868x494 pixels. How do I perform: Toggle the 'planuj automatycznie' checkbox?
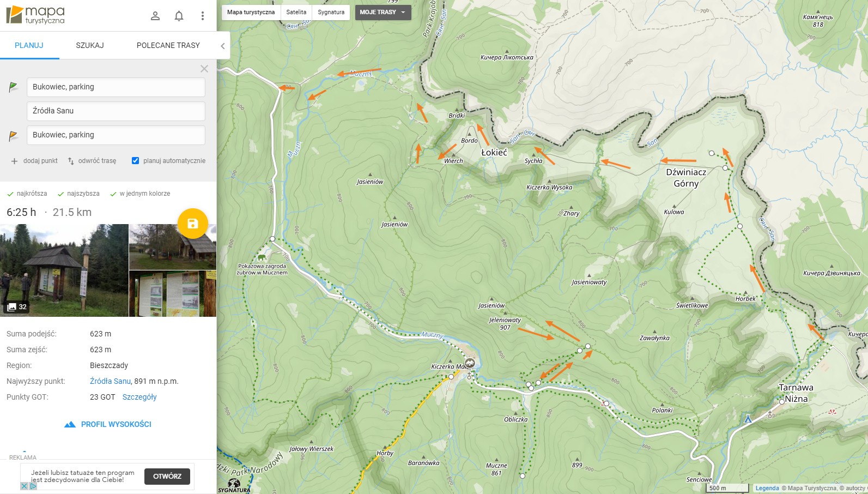[x=136, y=160]
